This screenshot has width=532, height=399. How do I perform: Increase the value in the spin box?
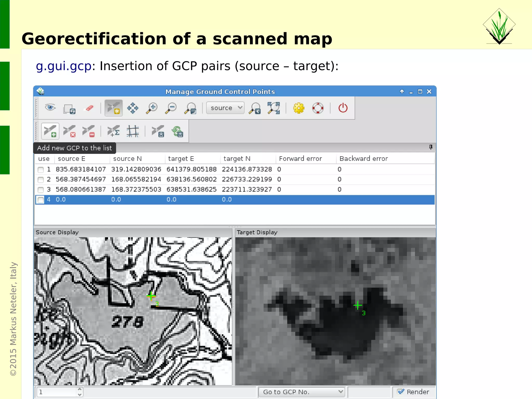coord(80,389)
